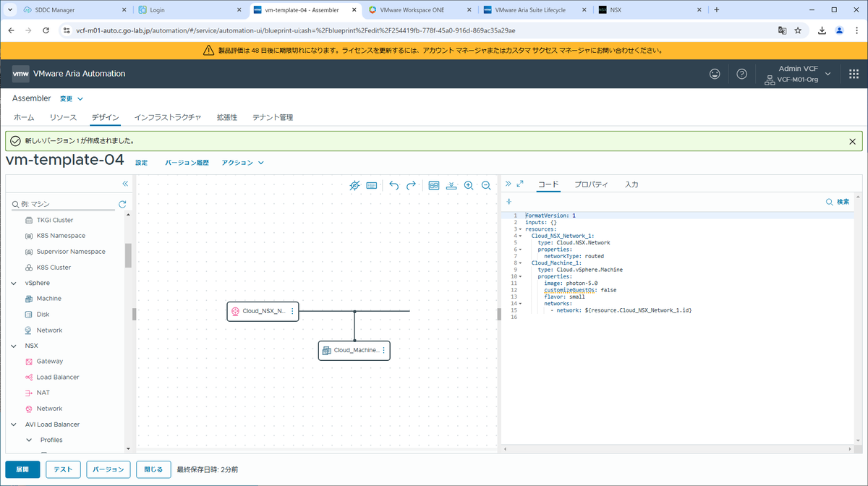Image resolution: width=868 pixels, height=486 pixels.
Task: Switch to the テナント管理 tab
Action: tap(273, 117)
